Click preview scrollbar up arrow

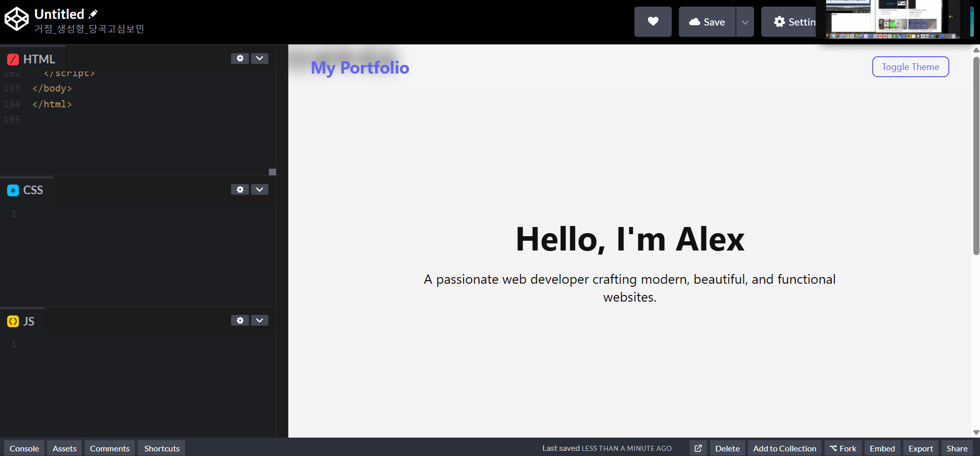(x=976, y=50)
